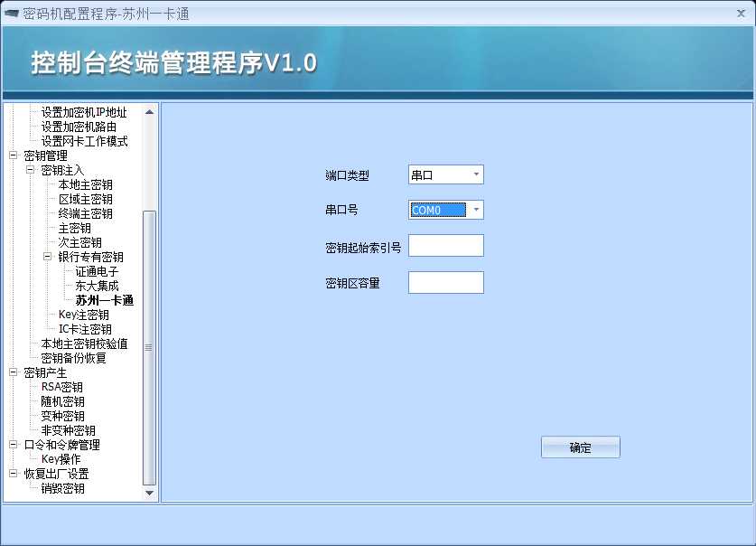The height and width of the screenshot is (546, 756).
Task: Click the 密钥产生 tree label
Action: pos(45,372)
